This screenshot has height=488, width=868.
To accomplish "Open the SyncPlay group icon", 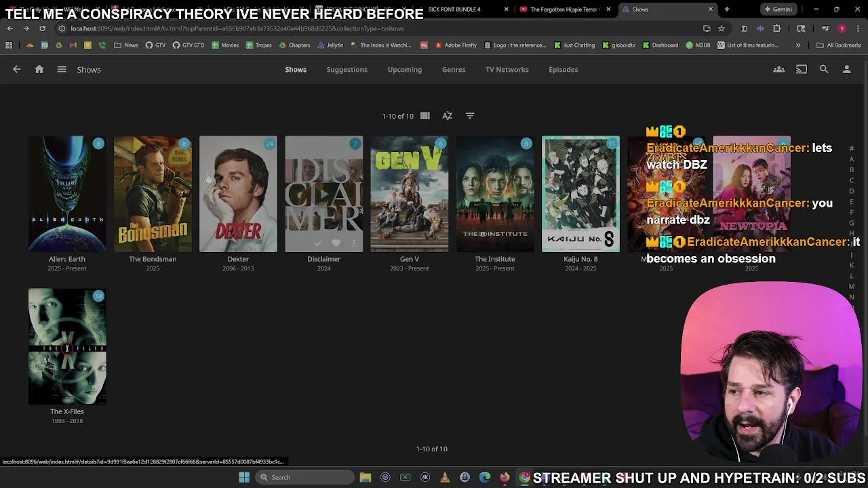I will pos(779,69).
